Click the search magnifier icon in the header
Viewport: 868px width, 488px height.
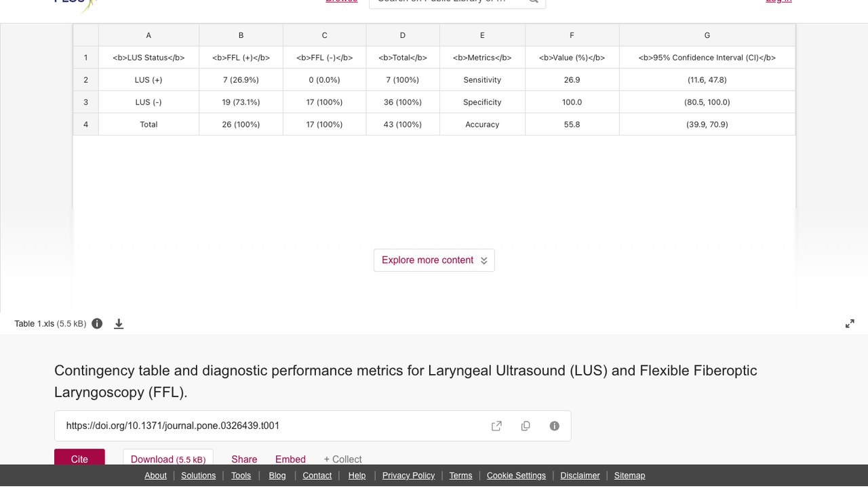click(x=534, y=1)
